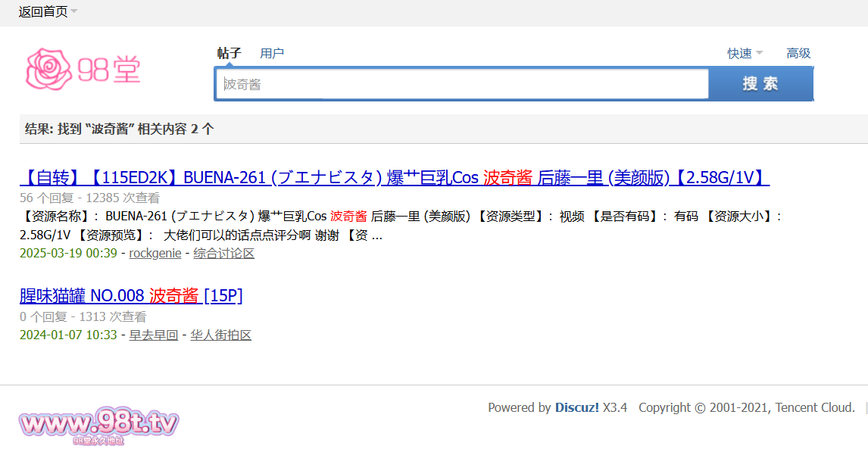
Task: Click the 高级 advanced search link
Action: tap(798, 53)
